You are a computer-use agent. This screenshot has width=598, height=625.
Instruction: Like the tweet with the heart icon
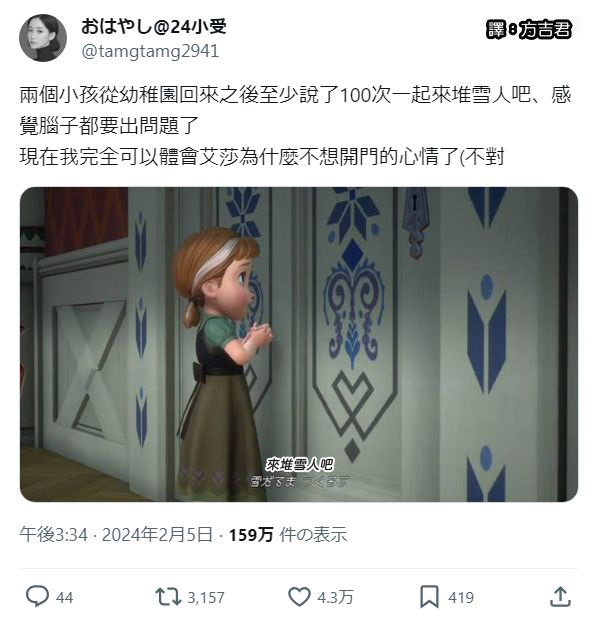pos(299,597)
